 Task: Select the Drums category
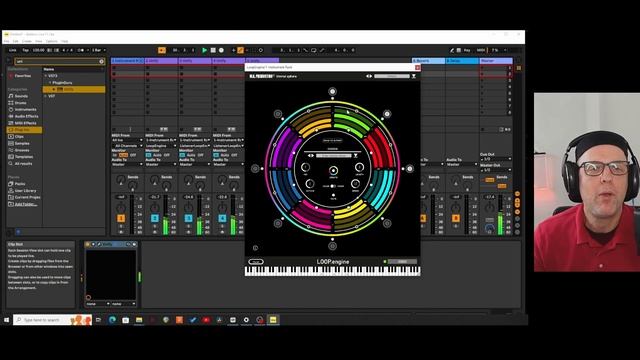pos(20,103)
